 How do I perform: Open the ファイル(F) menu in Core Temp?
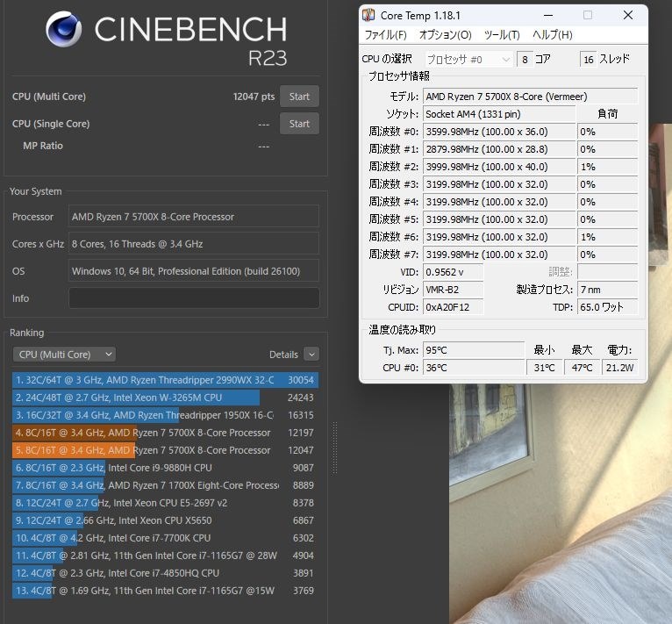point(385,35)
